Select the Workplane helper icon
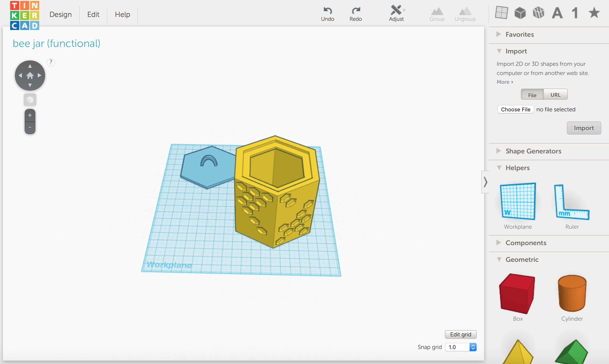Image resolution: width=609 pixels, height=364 pixels. [518, 201]
